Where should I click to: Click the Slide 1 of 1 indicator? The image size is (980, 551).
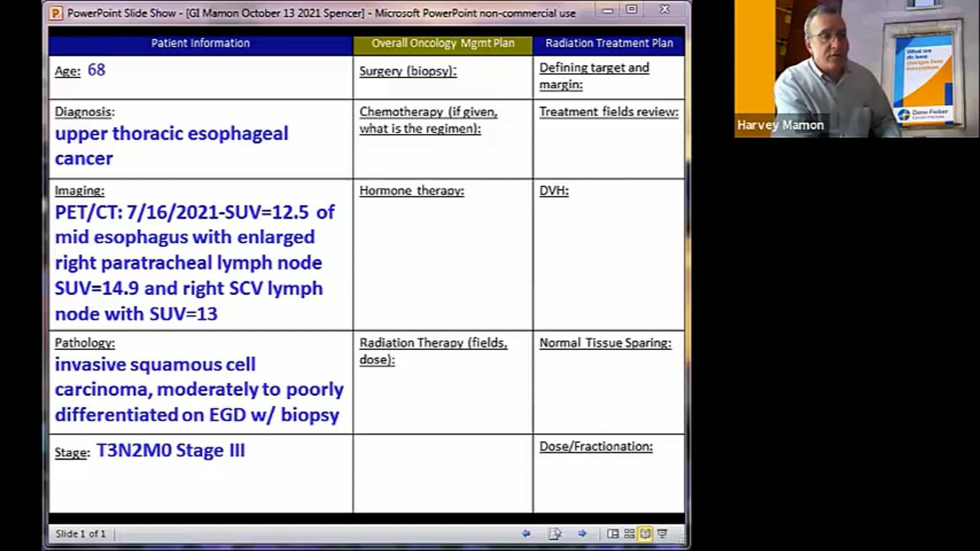click(x=81, y=534)
